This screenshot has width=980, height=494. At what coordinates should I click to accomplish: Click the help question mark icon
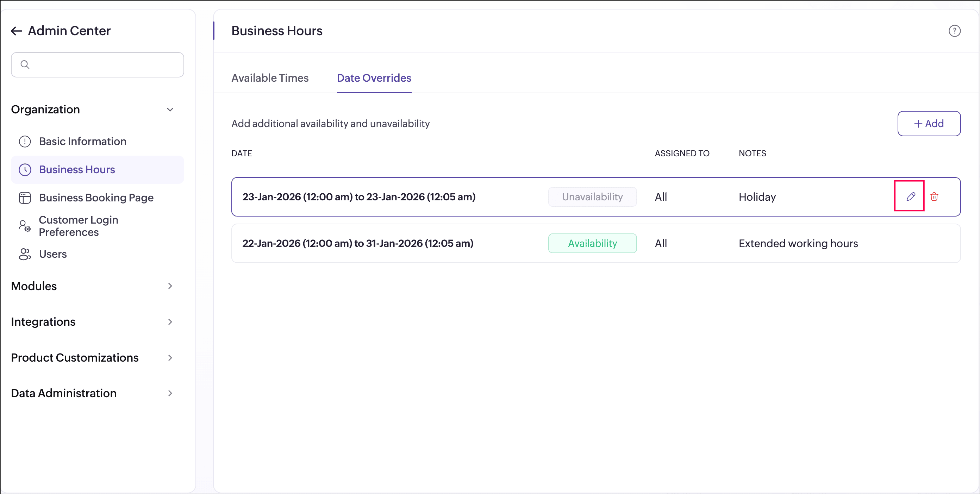[x=954, y=31]
